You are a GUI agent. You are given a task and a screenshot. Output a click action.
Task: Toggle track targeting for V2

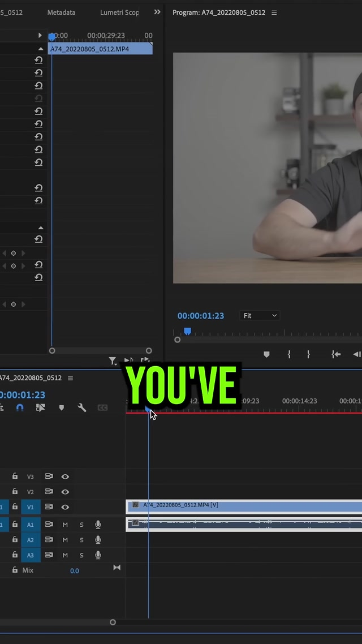[x=31, y=492]
